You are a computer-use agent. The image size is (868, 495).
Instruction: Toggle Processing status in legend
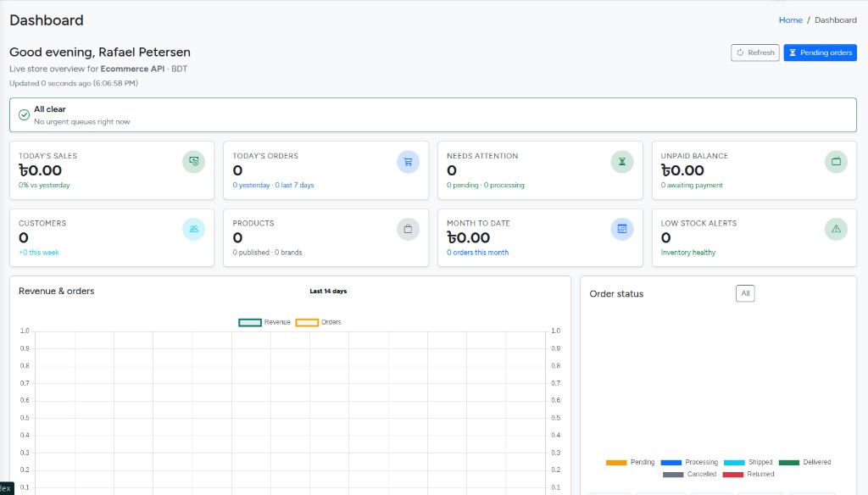(x=689, y=462)
